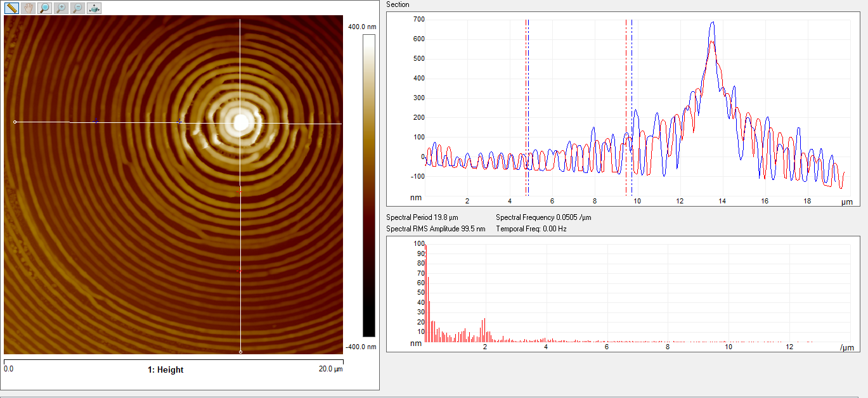Click the 400.0 nm upper scale limit
Screen dimensions: 868x398
pos(362,27)
